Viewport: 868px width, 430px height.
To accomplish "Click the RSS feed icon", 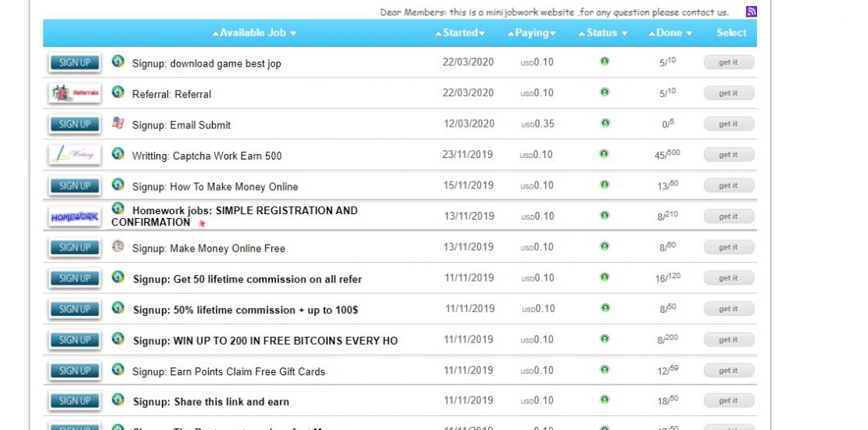I will point(751,12).
